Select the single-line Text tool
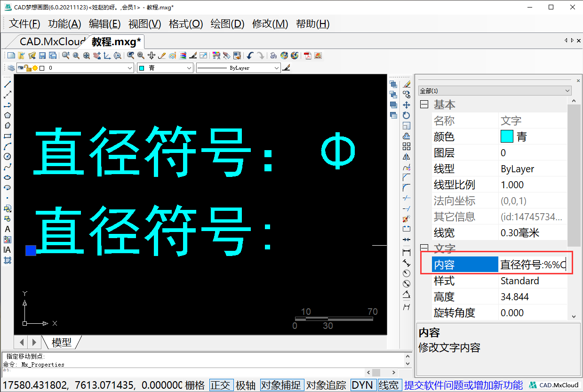 (x=7, y=229)
